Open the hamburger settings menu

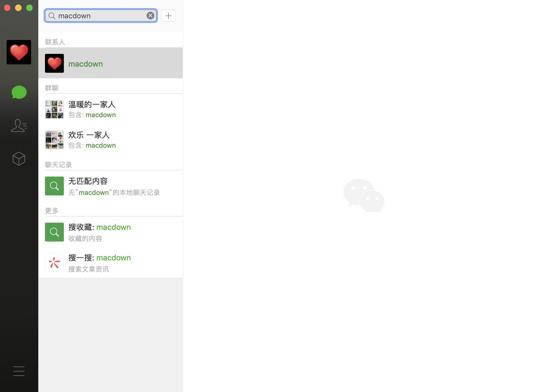(19, 371)
